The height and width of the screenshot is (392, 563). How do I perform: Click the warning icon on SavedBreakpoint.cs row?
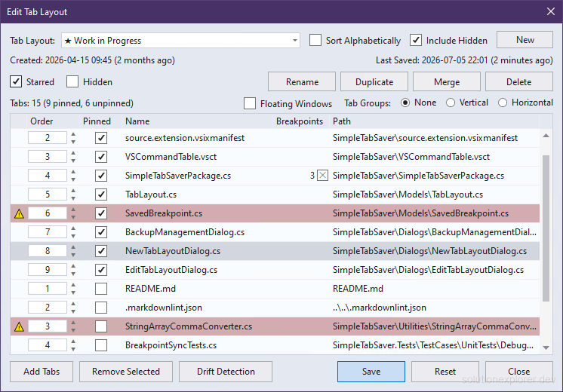pyautogui.click(x=19, y=214)
